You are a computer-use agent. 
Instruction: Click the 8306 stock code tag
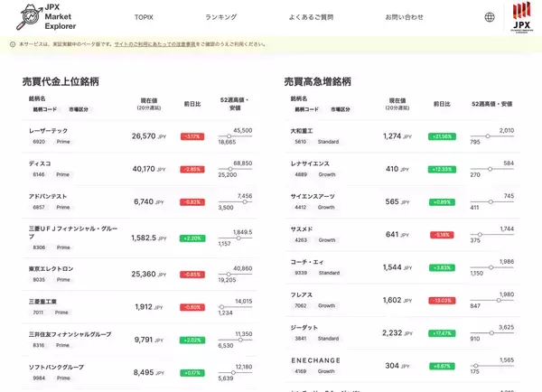point(39,247)
